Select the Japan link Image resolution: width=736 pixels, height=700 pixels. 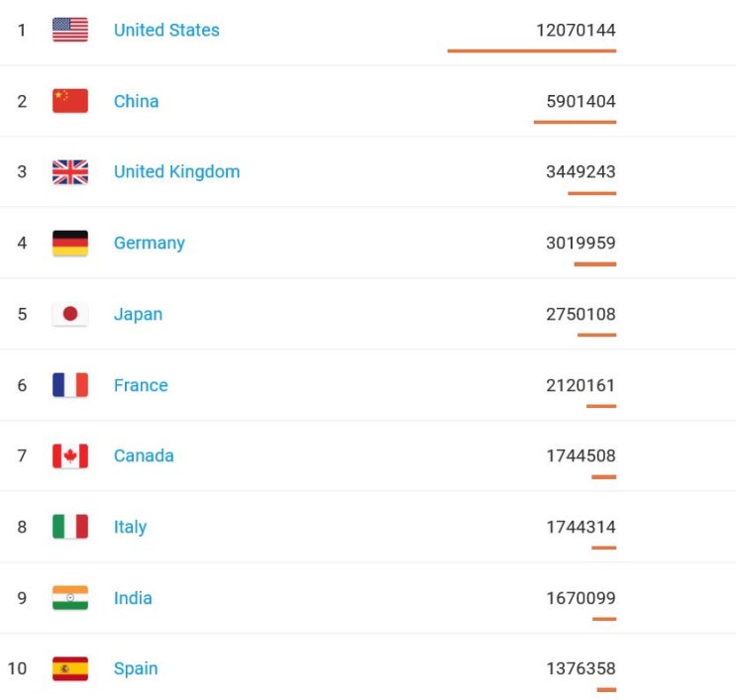click(x=138, y=314)
